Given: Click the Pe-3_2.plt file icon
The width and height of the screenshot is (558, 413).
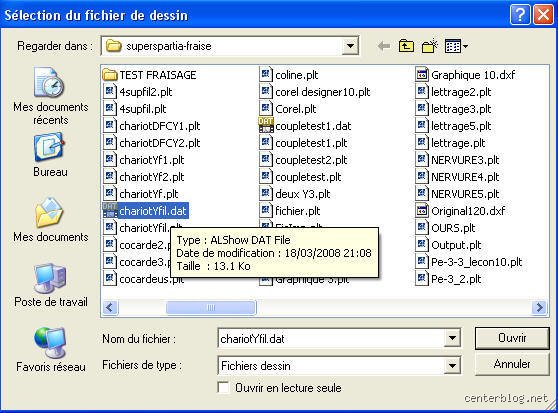Looking at the screenshot, I should [422, 279].
